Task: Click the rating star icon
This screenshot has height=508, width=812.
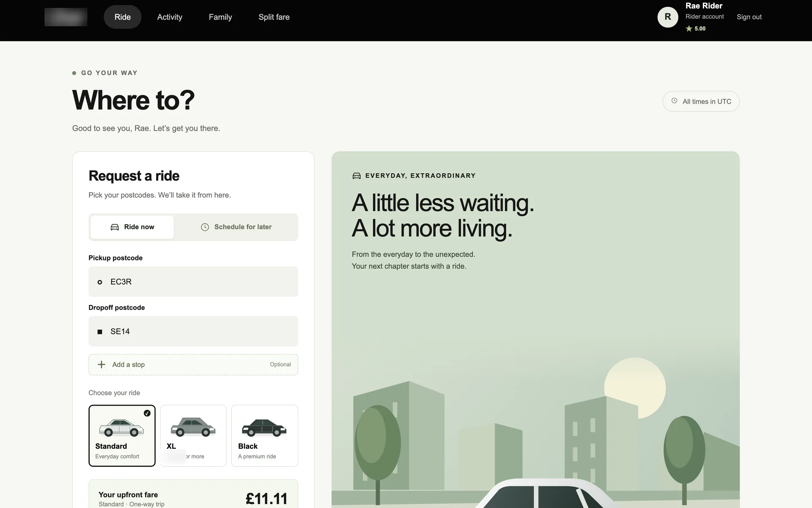Action: click(689, 28)
